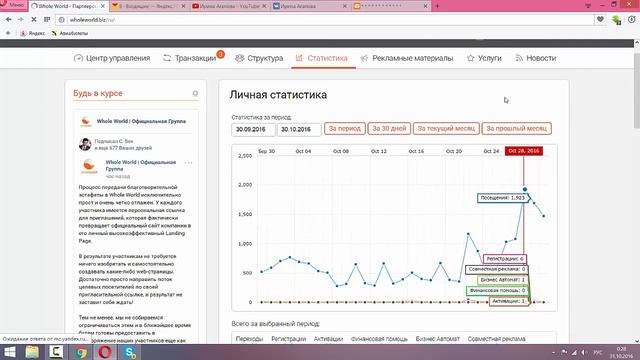640x360 pixels.
Task: Open File Explorer from taskbar
Action: click(32, 352)
